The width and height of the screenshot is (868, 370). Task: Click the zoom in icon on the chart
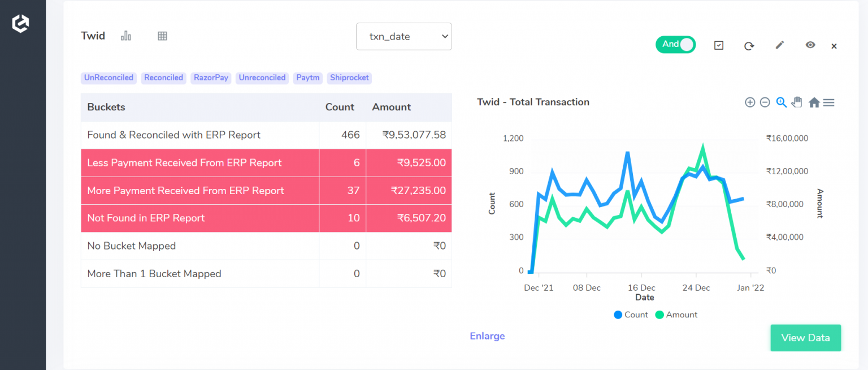coord(750,102)
